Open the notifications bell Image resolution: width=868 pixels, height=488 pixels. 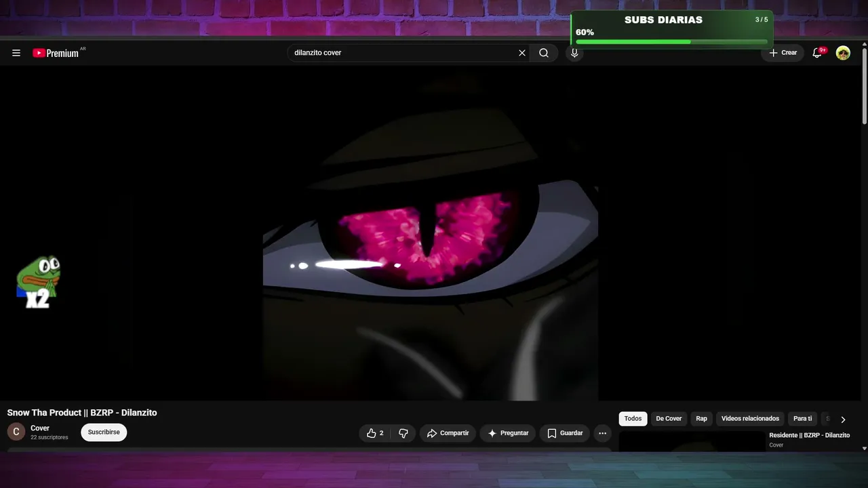point(818,53)
